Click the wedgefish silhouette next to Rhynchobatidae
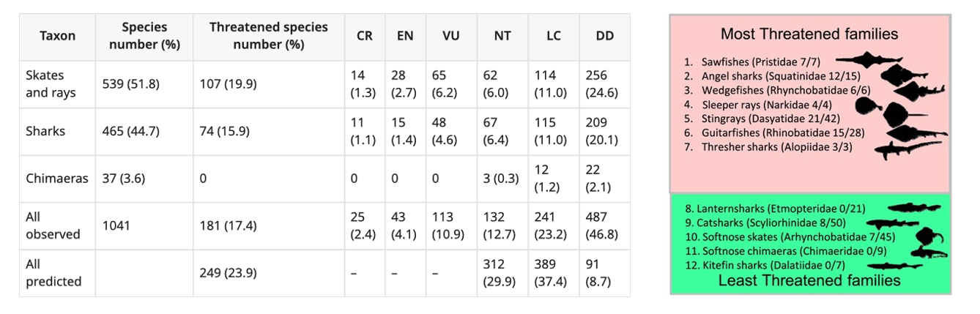Viewport: 980px width, 314px height. point(917,92)
